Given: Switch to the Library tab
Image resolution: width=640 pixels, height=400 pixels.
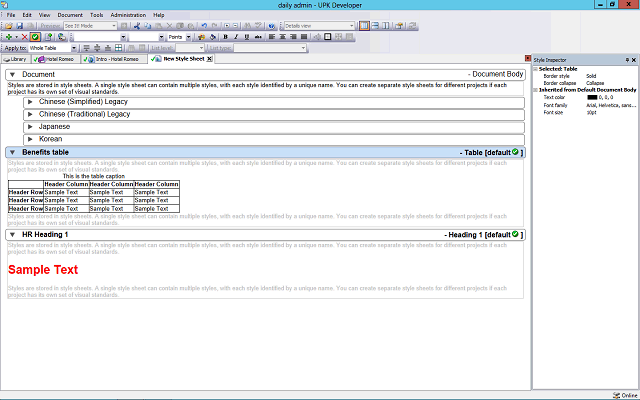Looking at the screenshot, I should 17,59.
